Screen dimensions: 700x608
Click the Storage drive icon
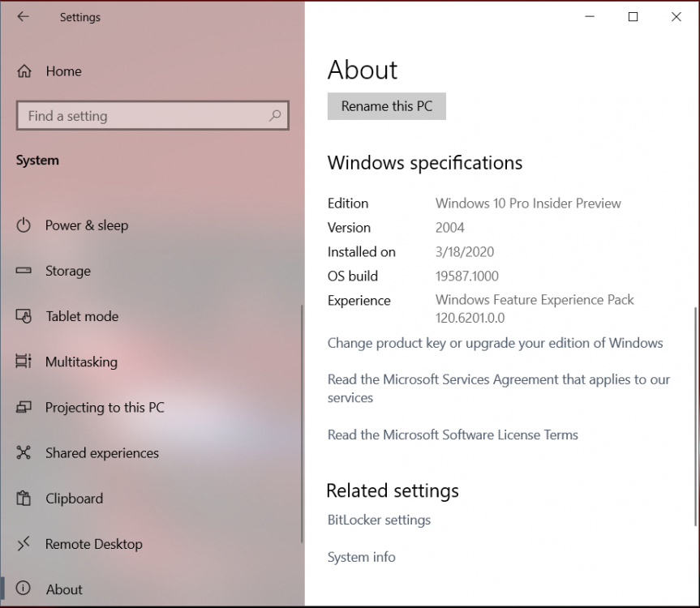pyautogui.click(x=24, y=270)
